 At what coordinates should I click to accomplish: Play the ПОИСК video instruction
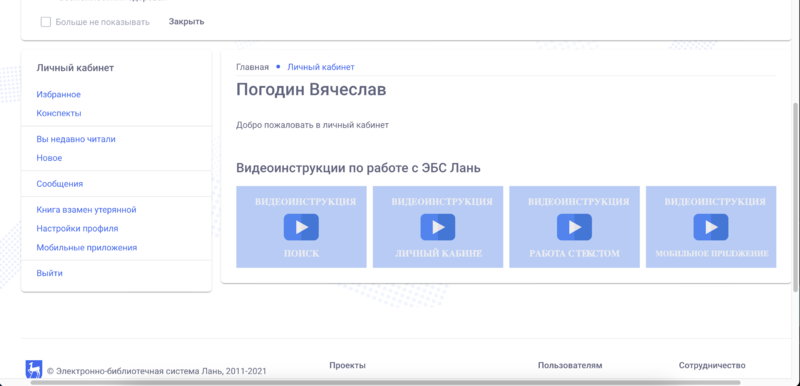click(301, 227)
